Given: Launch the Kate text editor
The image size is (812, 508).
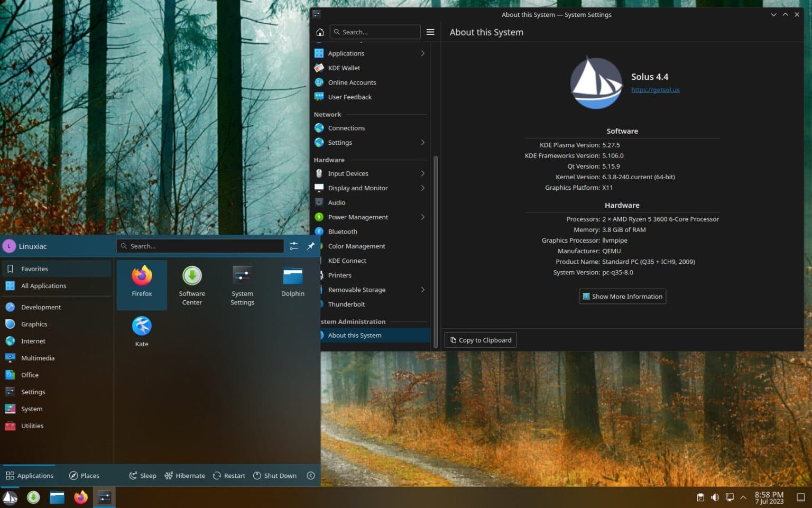Looking at the screenshot, I should click(x=141, y=326).
